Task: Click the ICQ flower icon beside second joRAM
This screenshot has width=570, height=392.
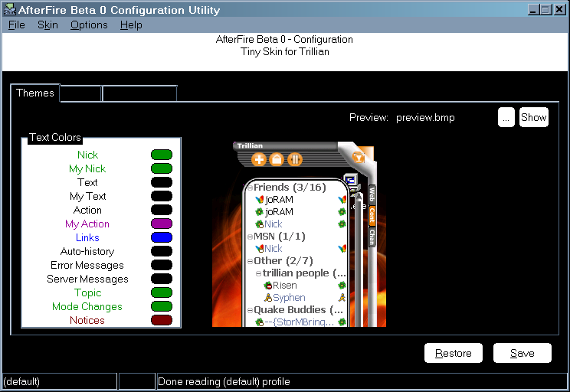Action: [259, 212]
